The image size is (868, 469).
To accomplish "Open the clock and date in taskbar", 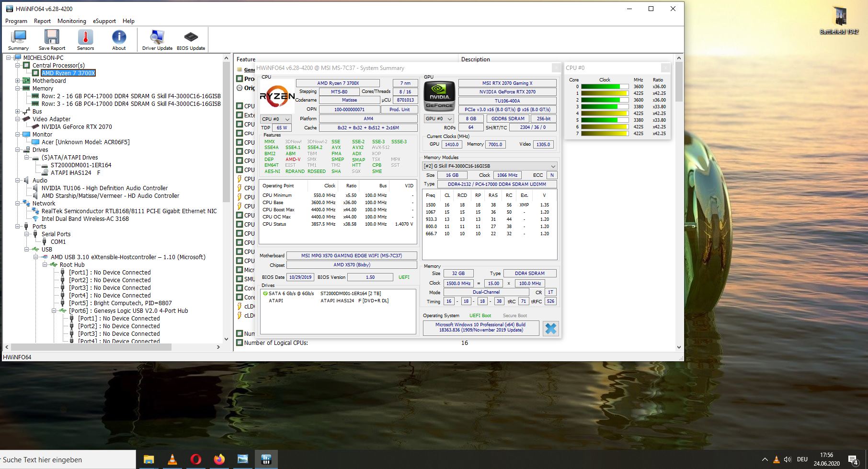I will point(826,460).
